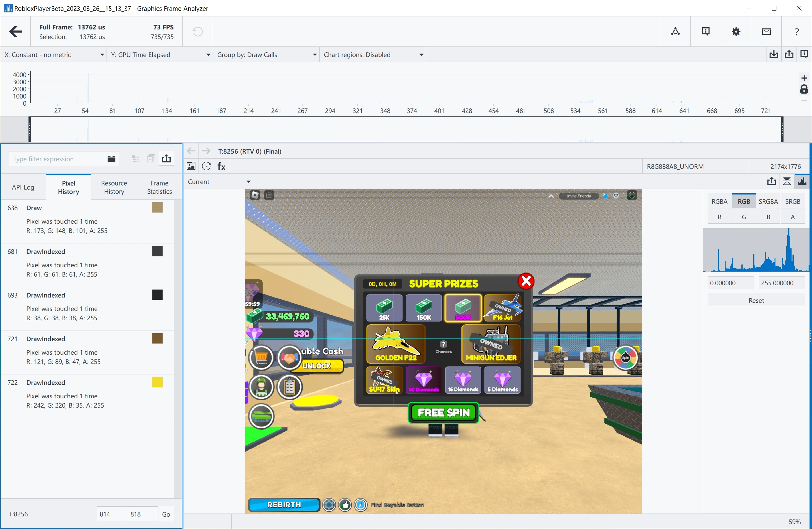Click the fx shader effects icon

[x=221, y=166]
